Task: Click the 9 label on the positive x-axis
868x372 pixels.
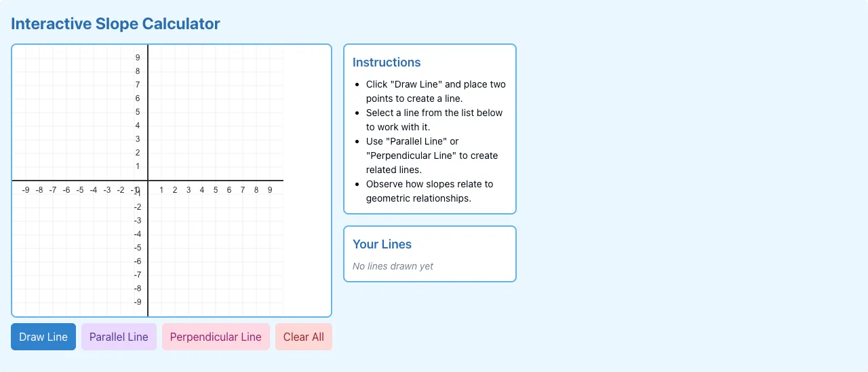Action: pyautogui.click(x=270, y=190)
